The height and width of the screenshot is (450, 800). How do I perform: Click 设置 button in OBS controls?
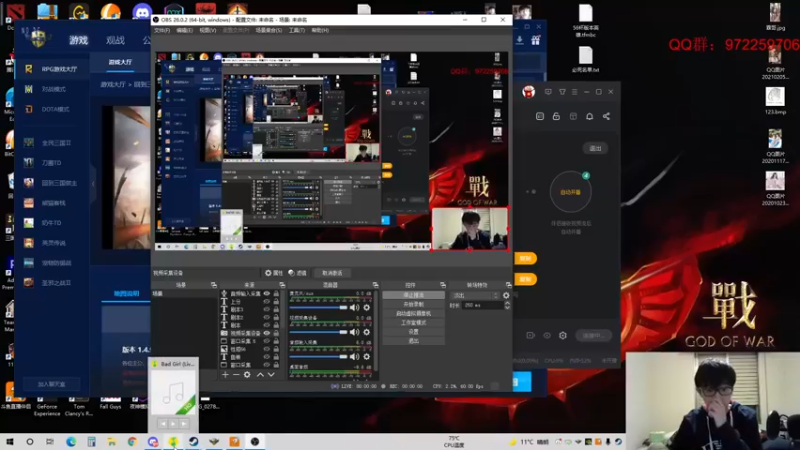pos(413,332)
